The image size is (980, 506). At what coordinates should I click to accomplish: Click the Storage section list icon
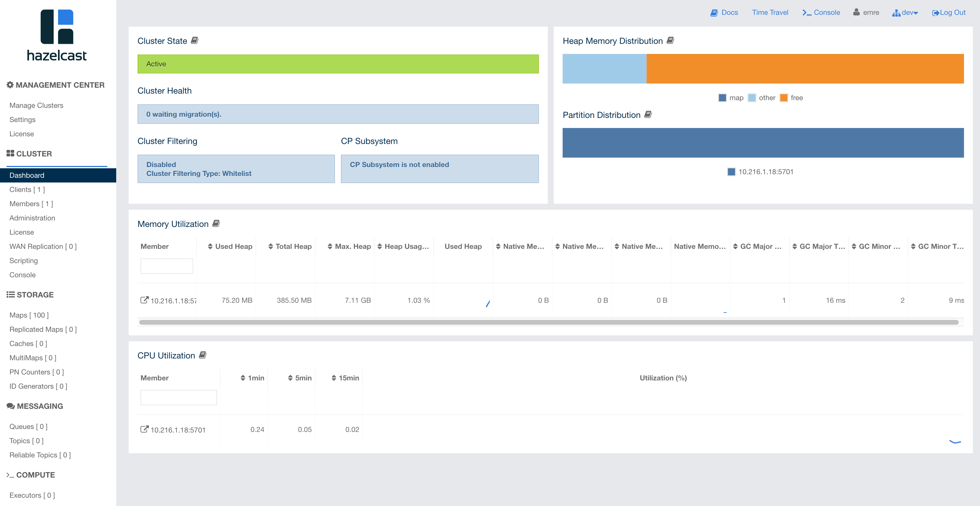pos(11,294)
